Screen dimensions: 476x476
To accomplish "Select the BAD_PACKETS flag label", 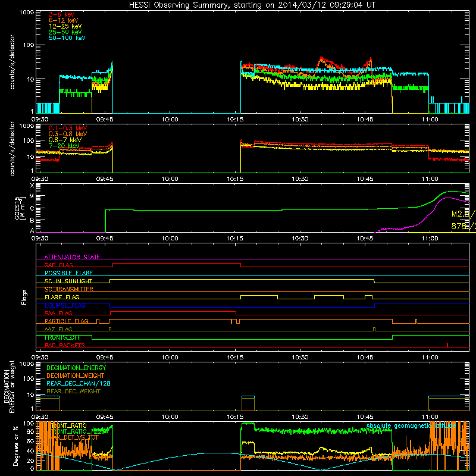I will 65,345.
